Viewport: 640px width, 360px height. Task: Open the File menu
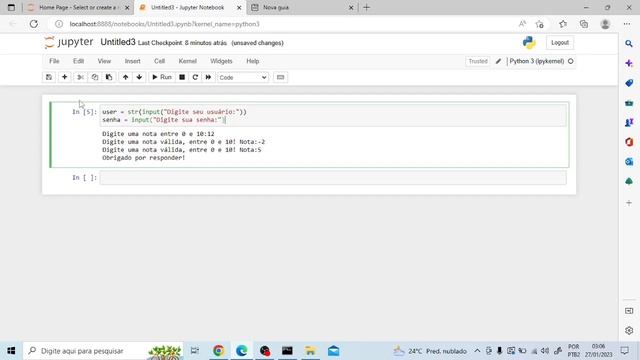[54, 61]
